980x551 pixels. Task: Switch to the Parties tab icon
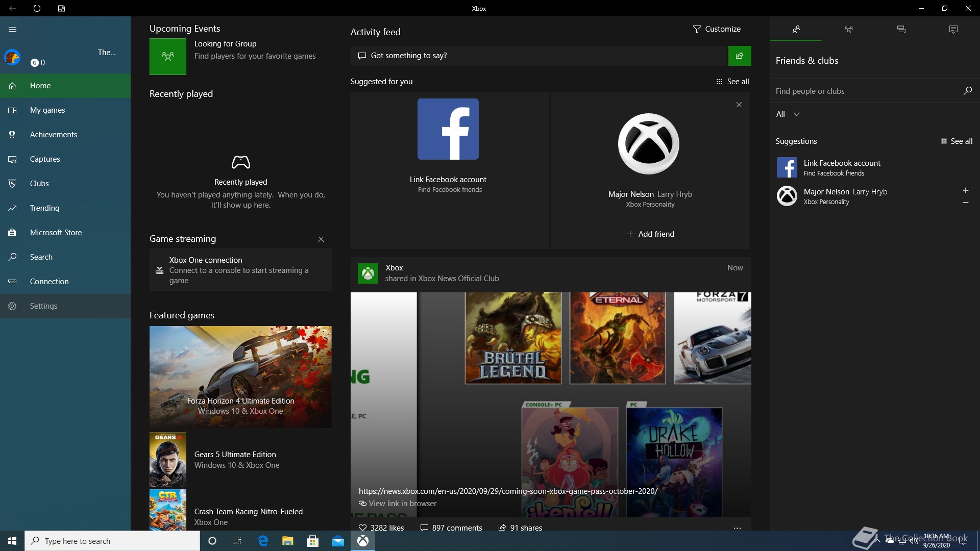pyautogui.click(x=848, y=30)
